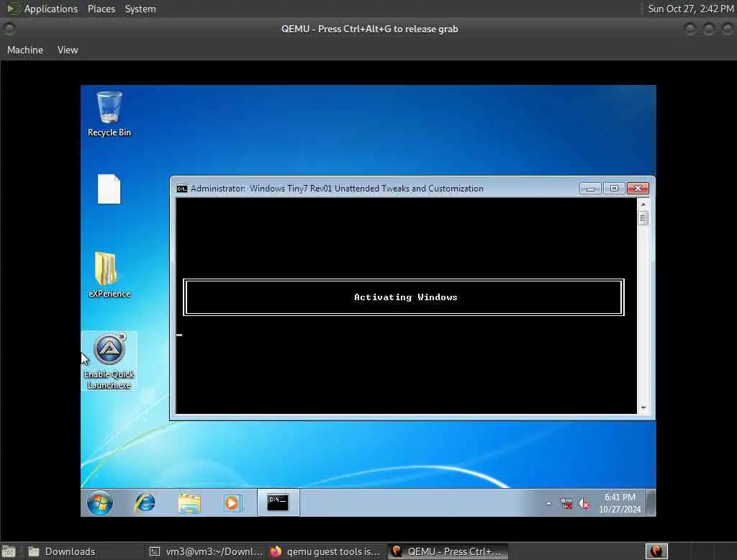Click the cmd icon in console title bar
The height and width of the screenshot is (560, 737).
click(x=182, y=189)
